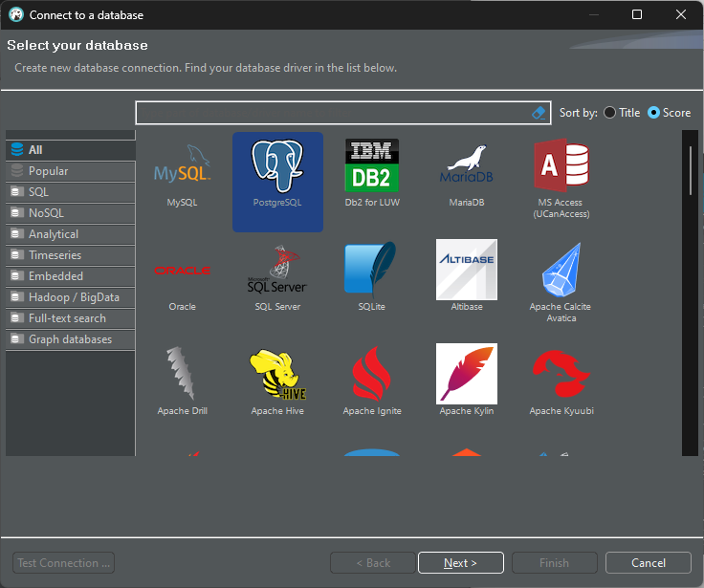Open Hadoop / BigData category

point(71,297)
